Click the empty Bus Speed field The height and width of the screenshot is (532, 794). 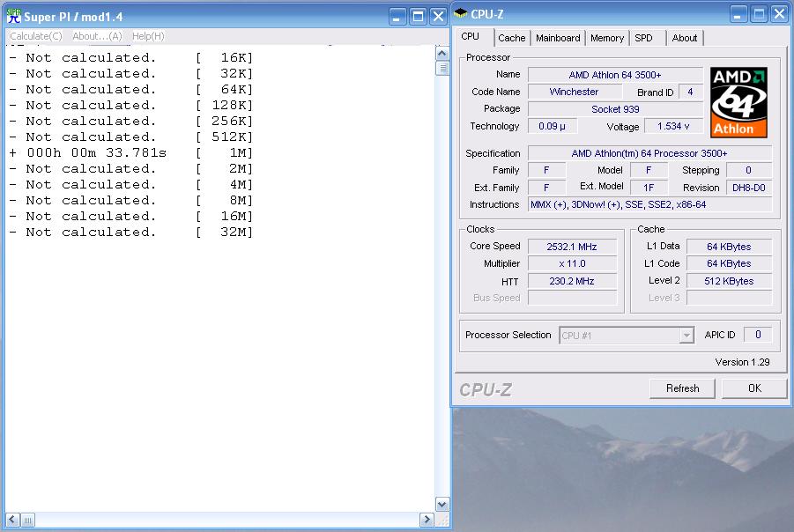(x=572, y=298)
